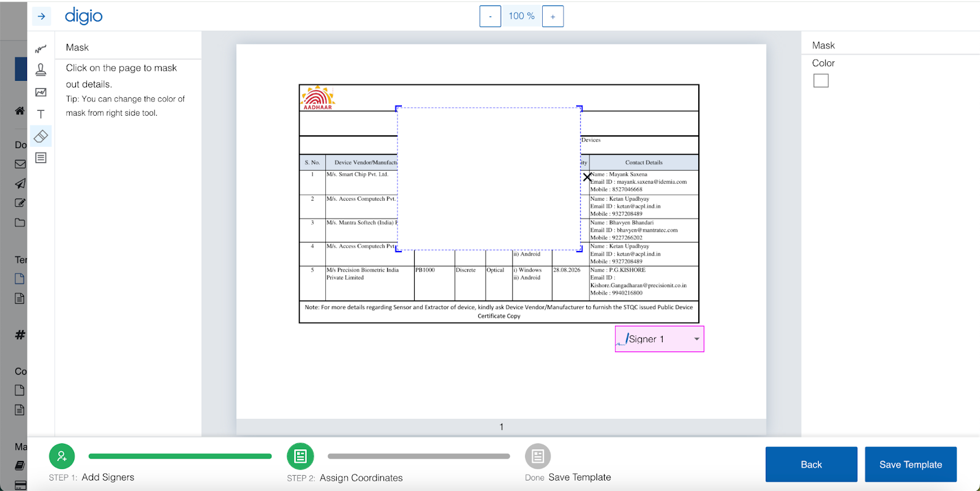Open paper plane icon in background sidebar
The height and width of the screenshot is (491, 980).
click(x=20, y=184)
